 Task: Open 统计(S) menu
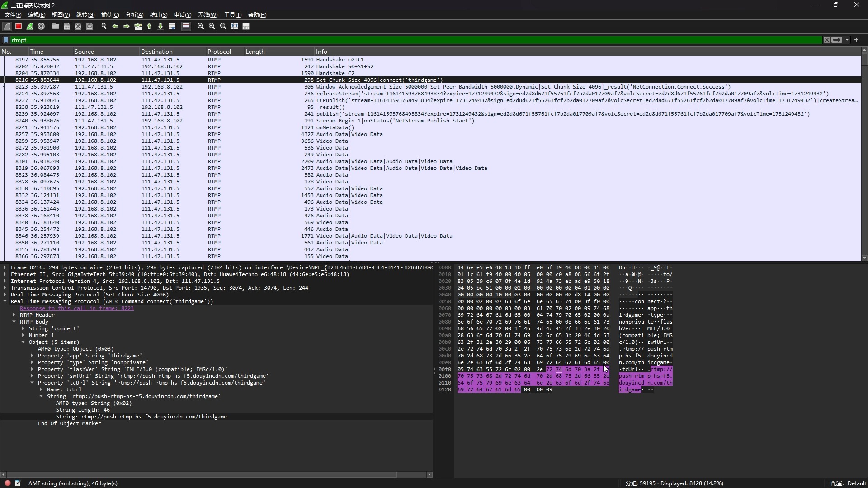point(158,15)
